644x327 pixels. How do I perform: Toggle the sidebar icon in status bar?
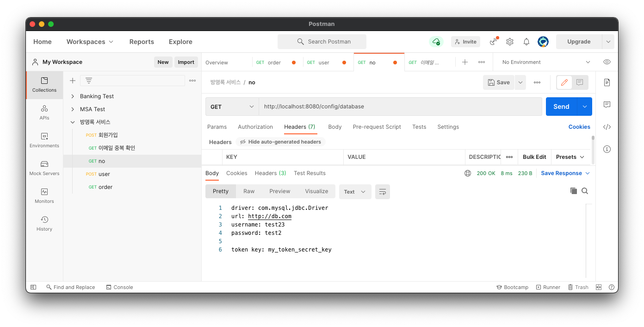[33, 287]
